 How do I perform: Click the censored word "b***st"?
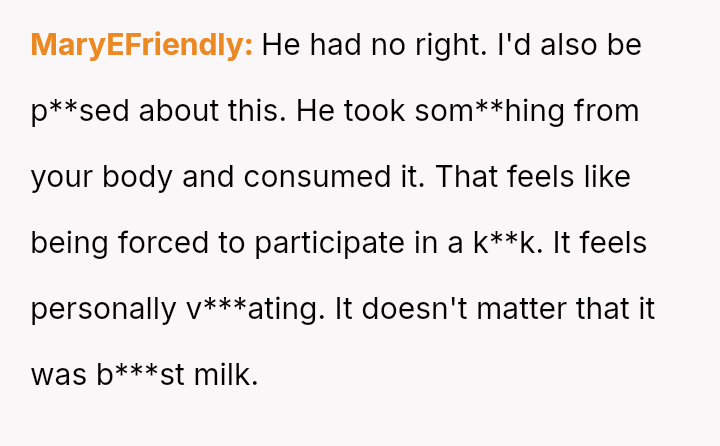144,375
